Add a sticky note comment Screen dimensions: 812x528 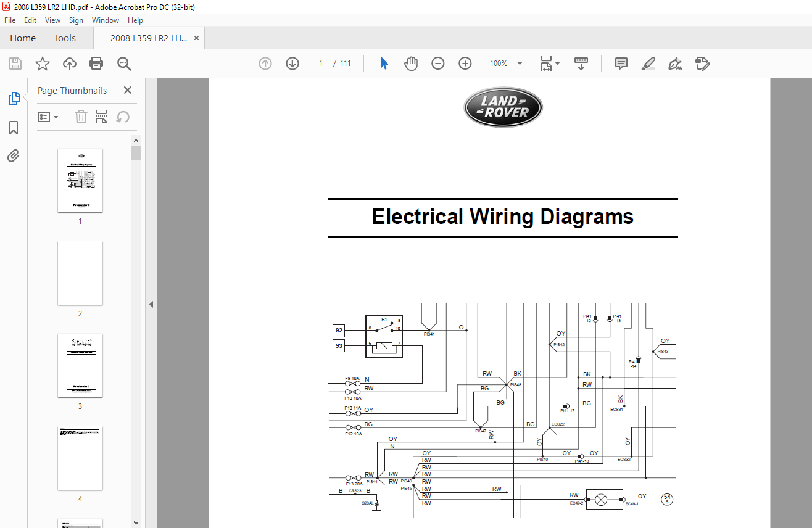coord(621,64)
